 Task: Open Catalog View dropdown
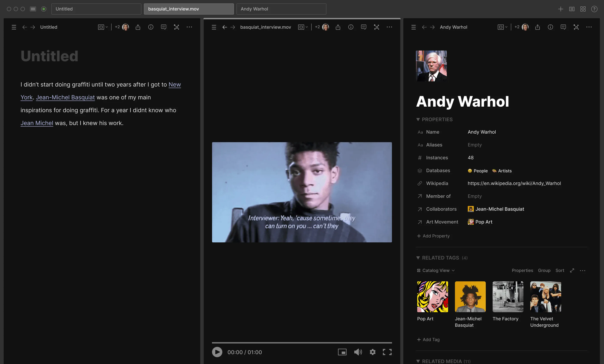(x=436, y=270)
